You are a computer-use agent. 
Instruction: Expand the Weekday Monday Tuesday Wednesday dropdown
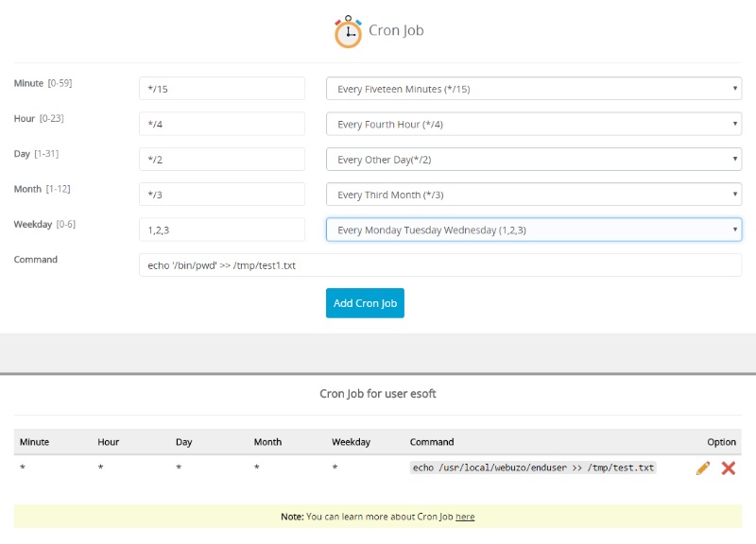[534, 229]
